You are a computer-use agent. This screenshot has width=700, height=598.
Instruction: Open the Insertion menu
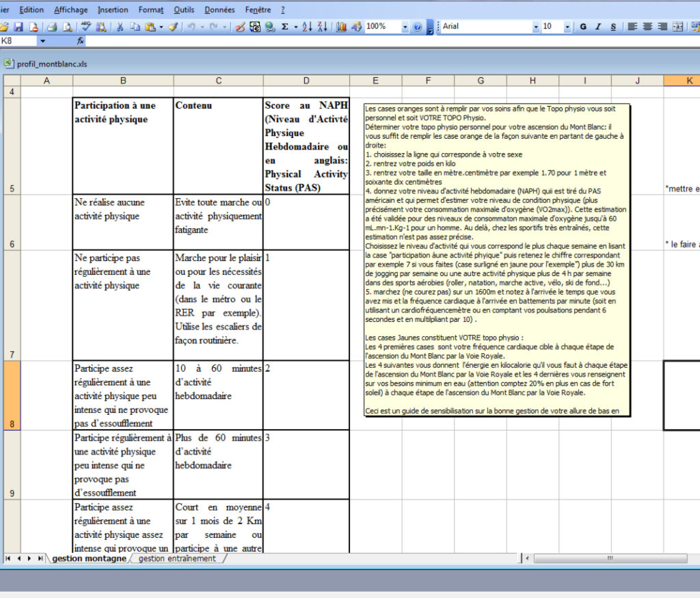click(x=112, y=10)
